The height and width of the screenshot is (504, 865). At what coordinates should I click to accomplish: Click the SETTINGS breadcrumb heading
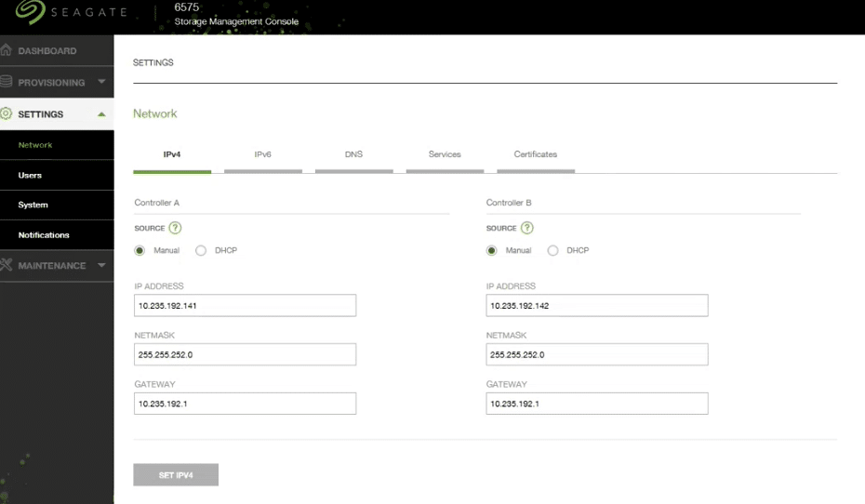click(x=153, y=62)
